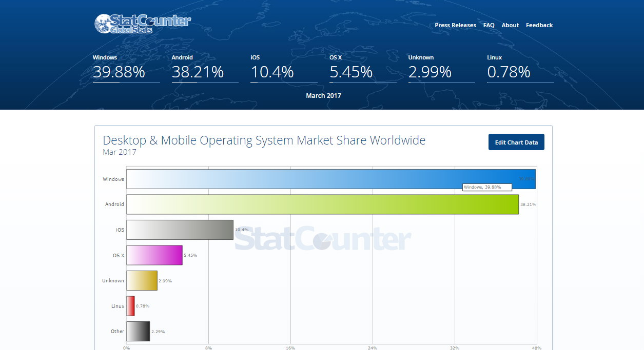
Task: Click the Windows, 39.88% tooltip
Action: [487, 187]
